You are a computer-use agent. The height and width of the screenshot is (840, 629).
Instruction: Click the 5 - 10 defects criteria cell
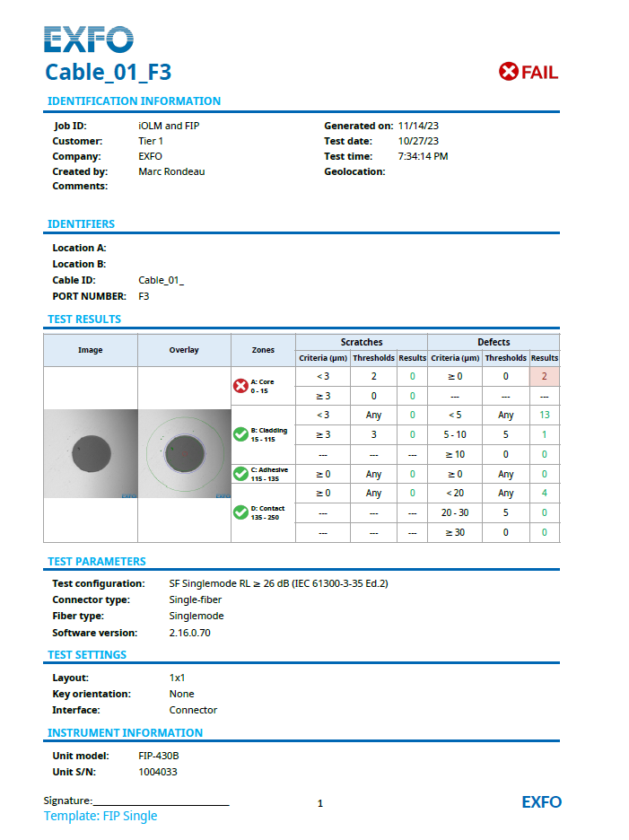(455, 434)
